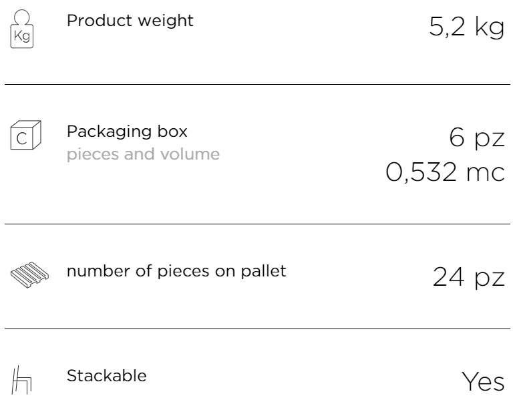Click the ring atop the weight icon

[x=22, y=17]
